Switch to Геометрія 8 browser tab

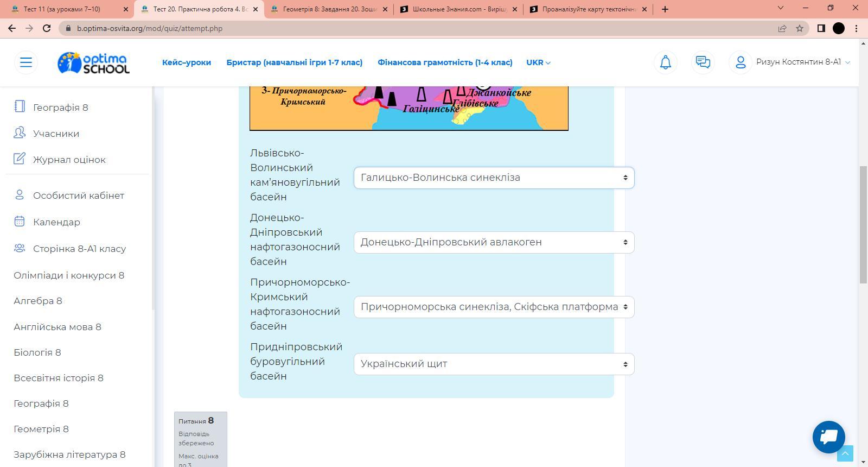[329, 9]
